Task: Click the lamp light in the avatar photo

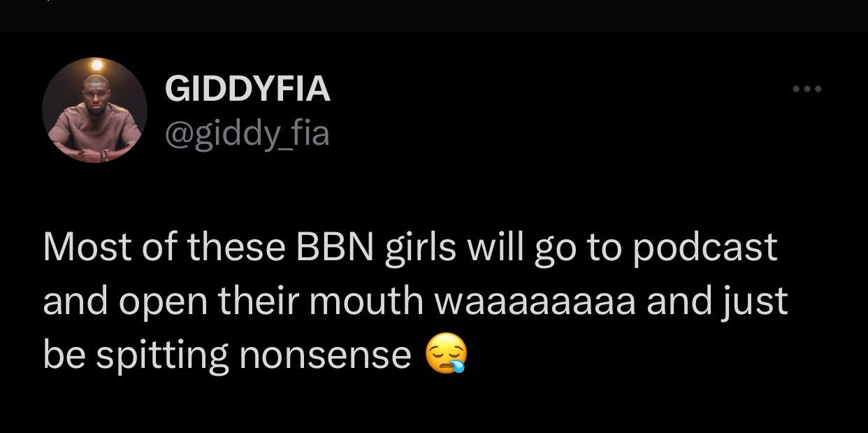Action: click(x=96, y=65)
